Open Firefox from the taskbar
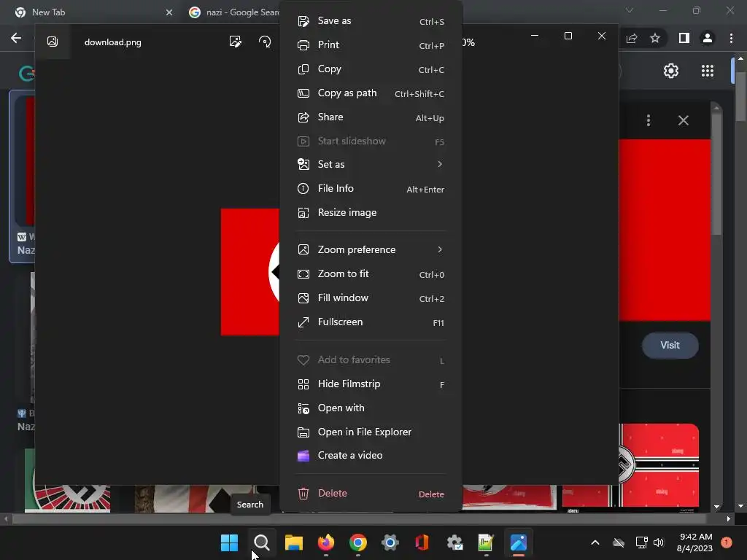This screenshot has height=560, width=747. (326, 542)
